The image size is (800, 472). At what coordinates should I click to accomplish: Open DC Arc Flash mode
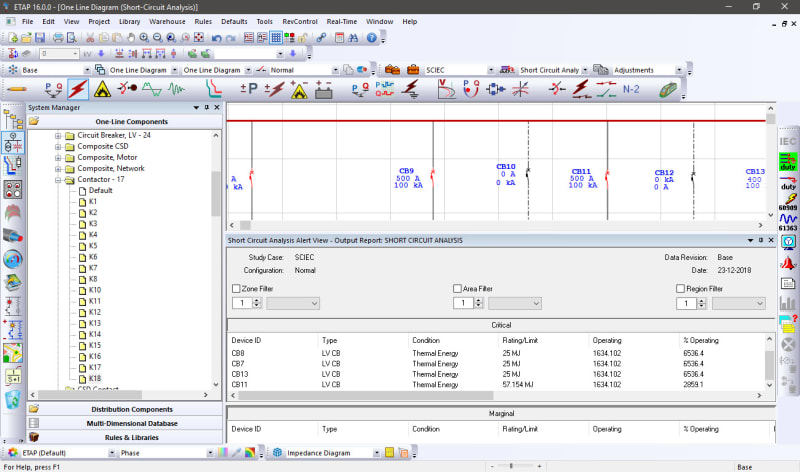coord(299,89)
